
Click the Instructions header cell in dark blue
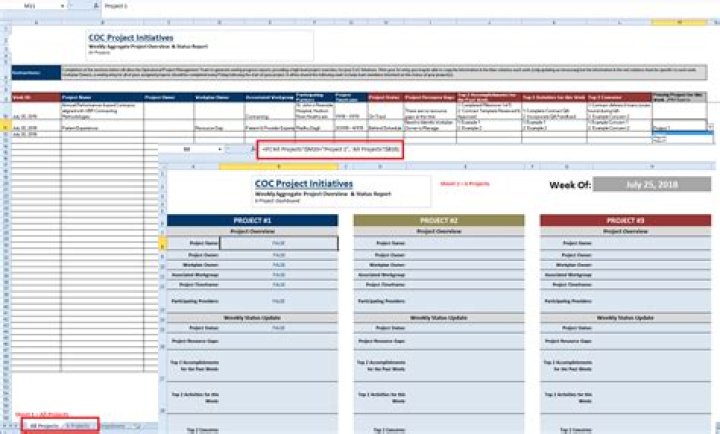coord(36,73)
